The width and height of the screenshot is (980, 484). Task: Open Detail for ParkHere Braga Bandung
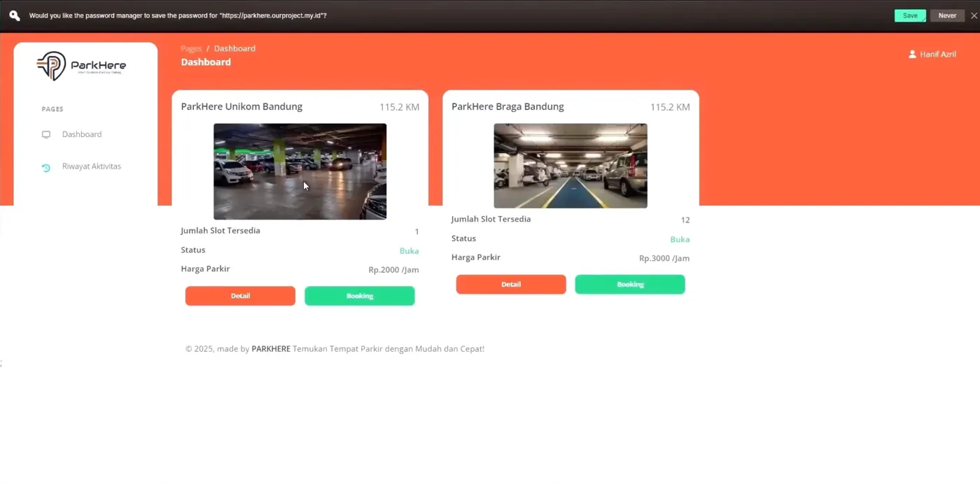pos(511,285)
